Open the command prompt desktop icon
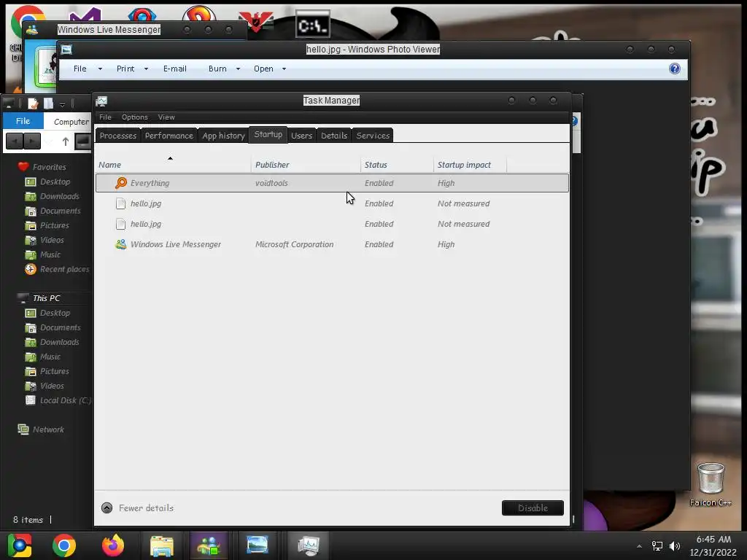The width and height of the screenshot is (747, 560). 312,25
